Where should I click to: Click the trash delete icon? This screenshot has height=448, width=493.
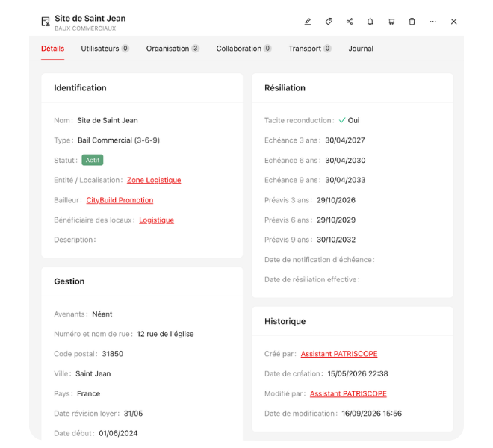[412, 22]
